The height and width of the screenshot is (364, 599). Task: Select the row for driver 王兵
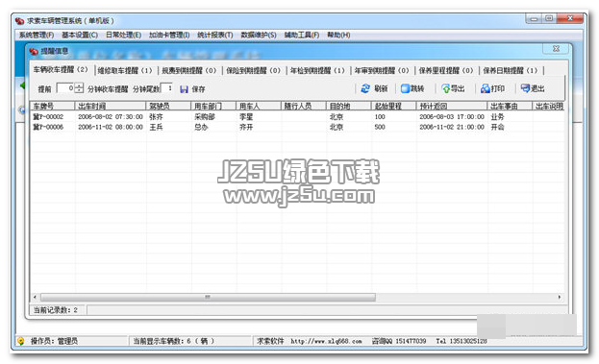[x=297, y=127]
